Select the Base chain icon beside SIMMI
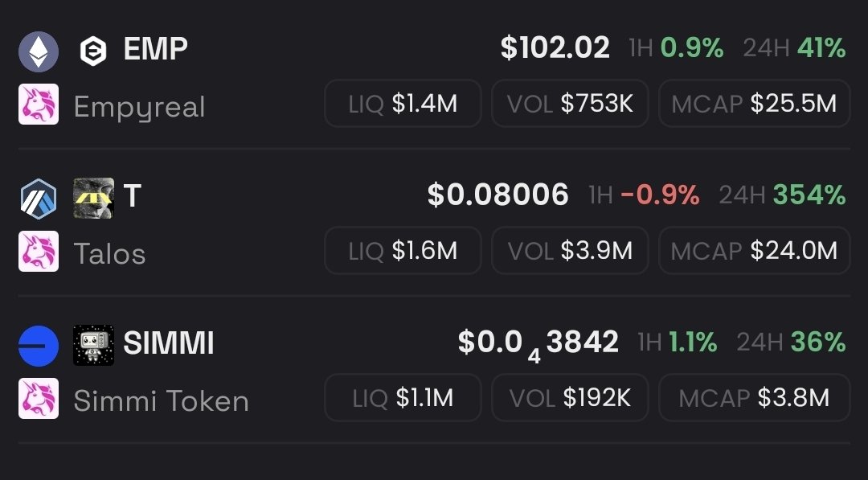The width and height of the screenshot is (868, 480). 39,346
